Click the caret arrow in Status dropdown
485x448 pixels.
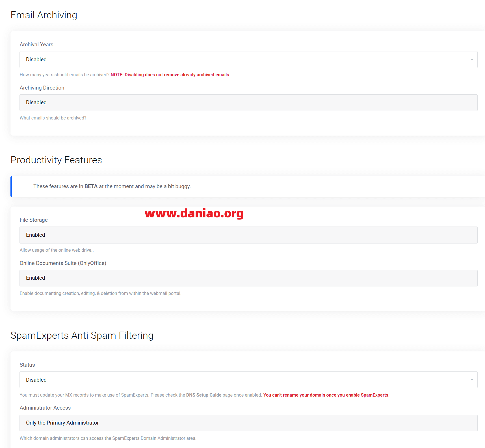click(472, 380)
